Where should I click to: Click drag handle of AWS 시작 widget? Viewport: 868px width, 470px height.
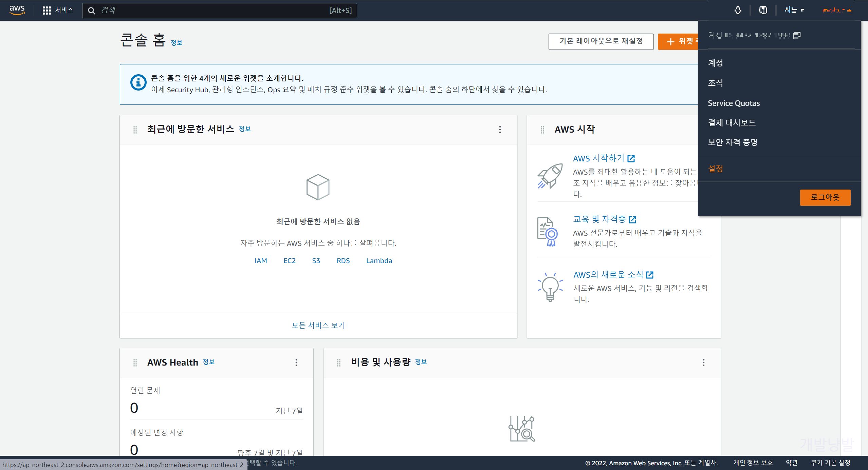(x=542, y=130)
